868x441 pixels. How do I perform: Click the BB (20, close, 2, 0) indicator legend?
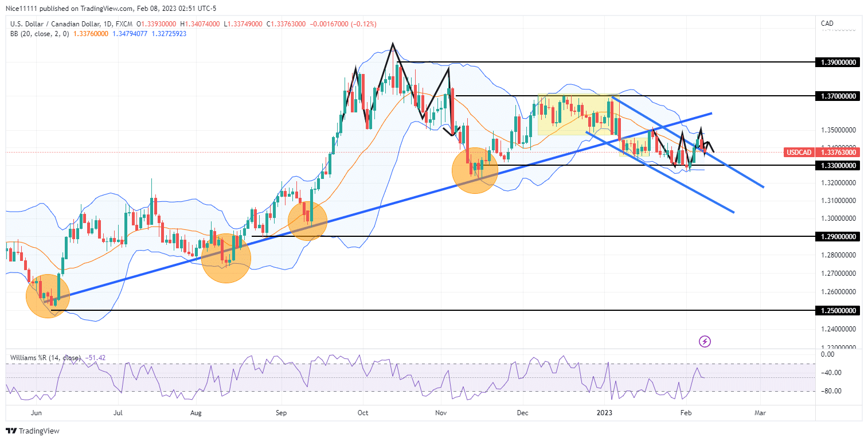click(38, 34)
